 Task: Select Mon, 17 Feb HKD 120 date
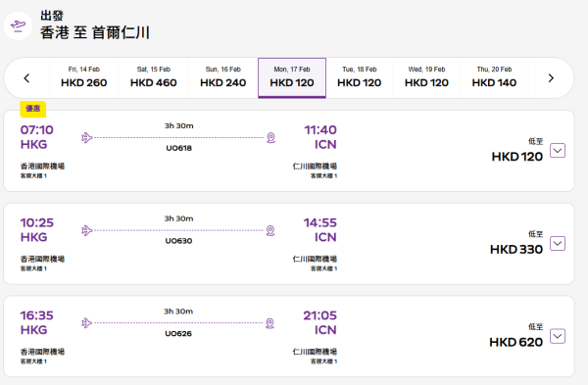(292, 78)
